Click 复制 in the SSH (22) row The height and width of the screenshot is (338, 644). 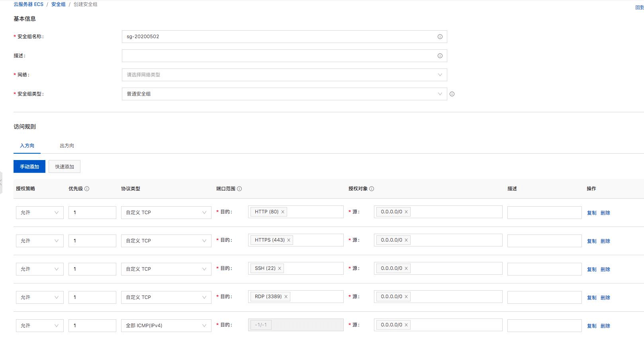[x=592, y=270]
